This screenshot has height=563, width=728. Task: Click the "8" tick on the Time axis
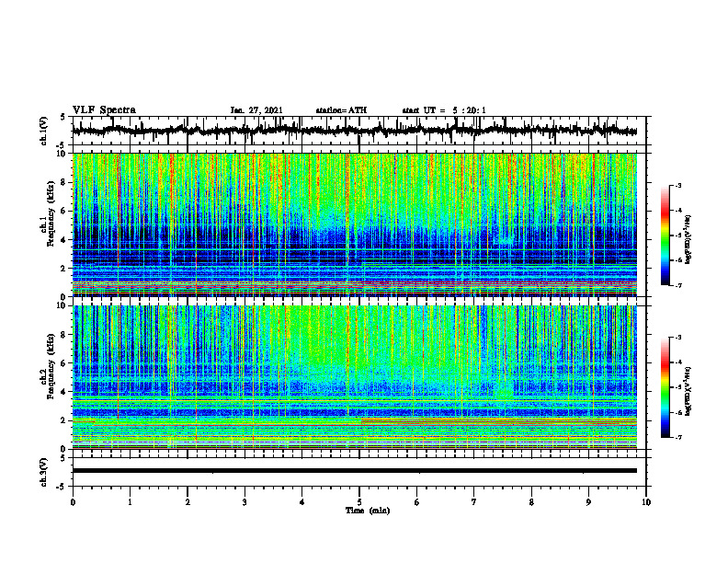coord(531,502)
